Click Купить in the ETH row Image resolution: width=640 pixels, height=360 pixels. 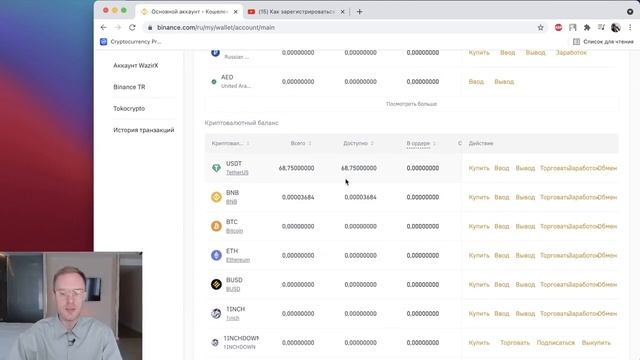(x=479, y=256)
